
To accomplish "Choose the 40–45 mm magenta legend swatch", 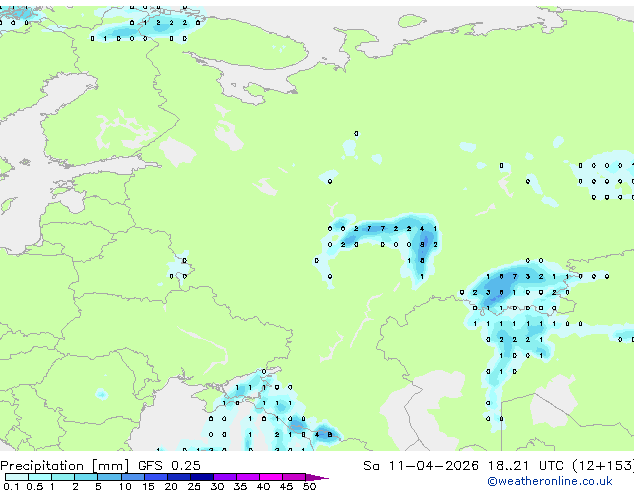I will point(271,477).
